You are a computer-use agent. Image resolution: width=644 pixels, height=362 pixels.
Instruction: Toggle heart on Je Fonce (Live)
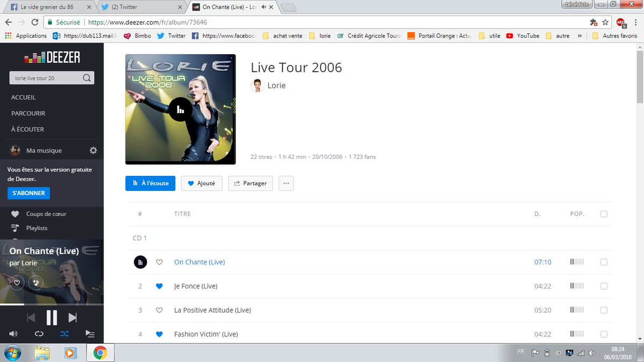pos(159,286)
